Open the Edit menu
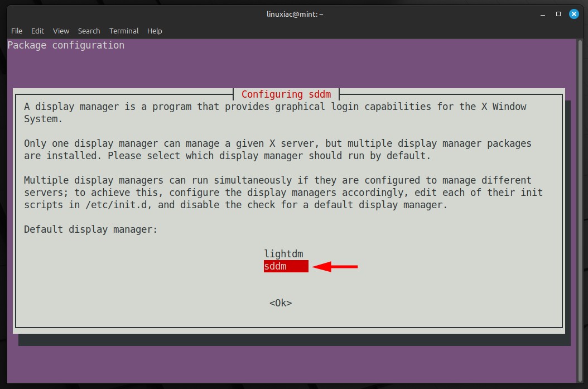 37,31
